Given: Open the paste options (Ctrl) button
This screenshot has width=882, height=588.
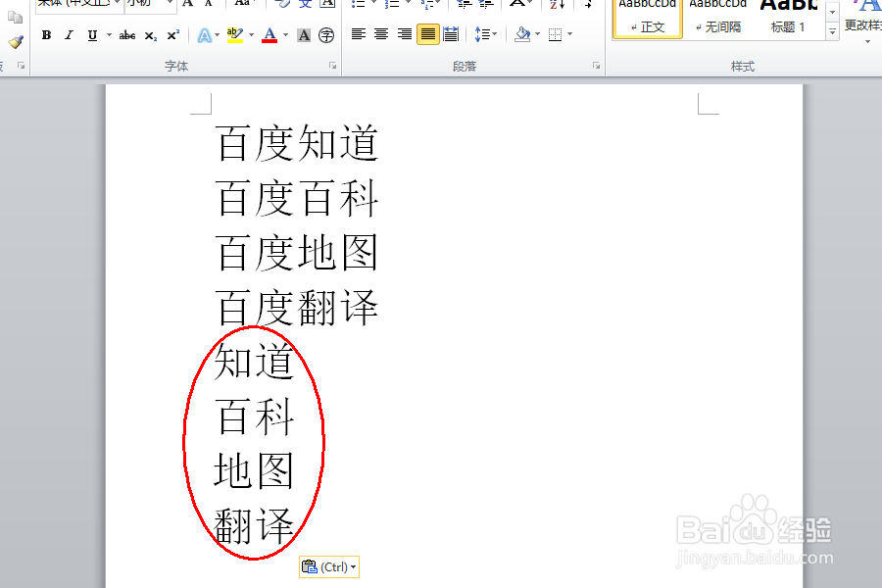Looking at the screenshot, I should coord(328,566).
